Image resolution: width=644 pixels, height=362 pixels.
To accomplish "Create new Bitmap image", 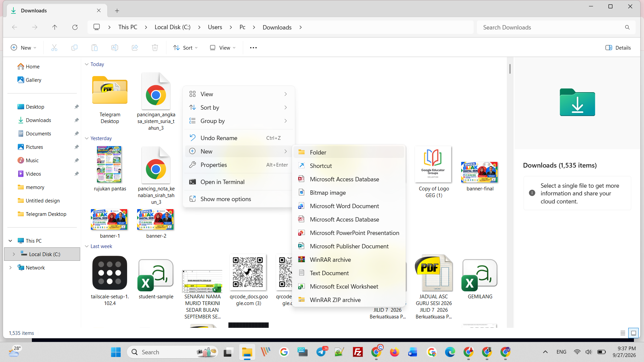I will tap(349, 192).
